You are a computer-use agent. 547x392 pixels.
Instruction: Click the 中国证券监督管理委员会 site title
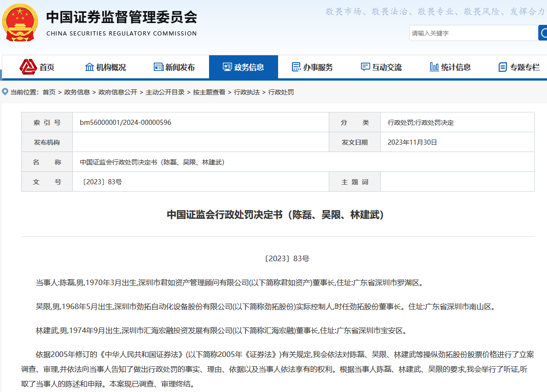pyautogui.click(x=122, y=17)
